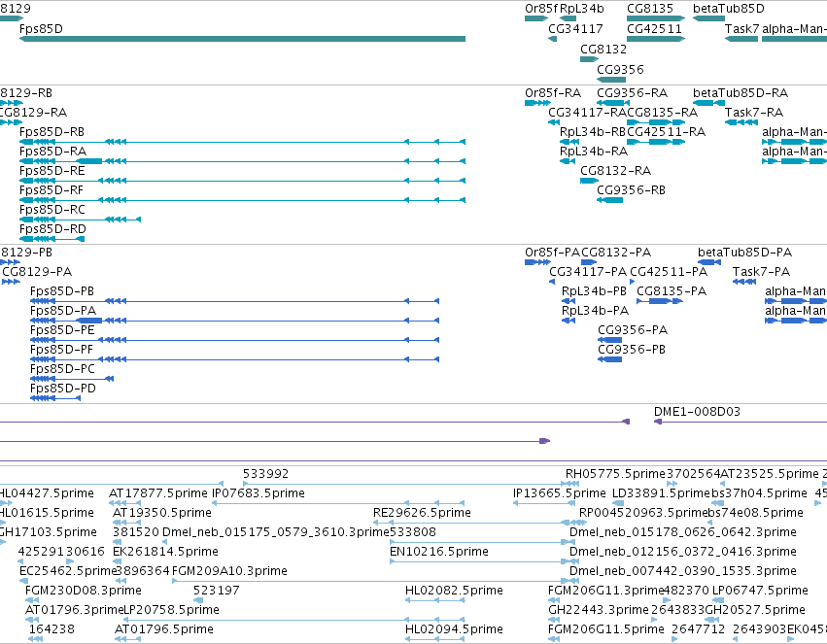Click the RE29626.5prime EST label

[422, 513]
